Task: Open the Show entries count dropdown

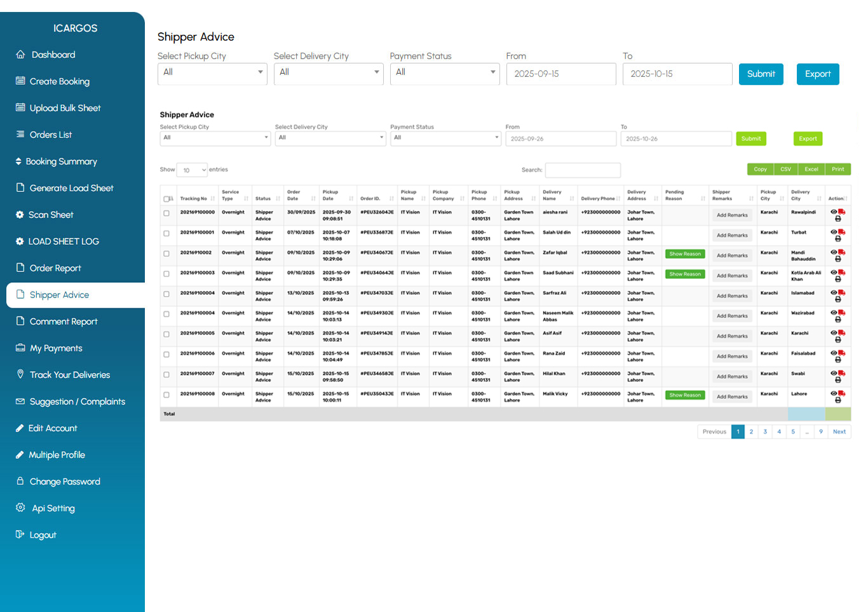Action: click(192, 170)
